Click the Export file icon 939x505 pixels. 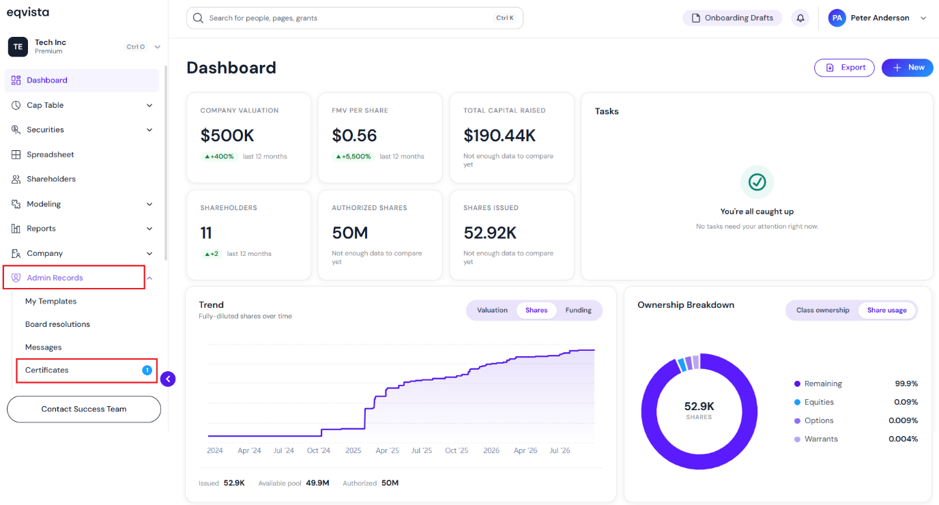(x=829, y=68)
